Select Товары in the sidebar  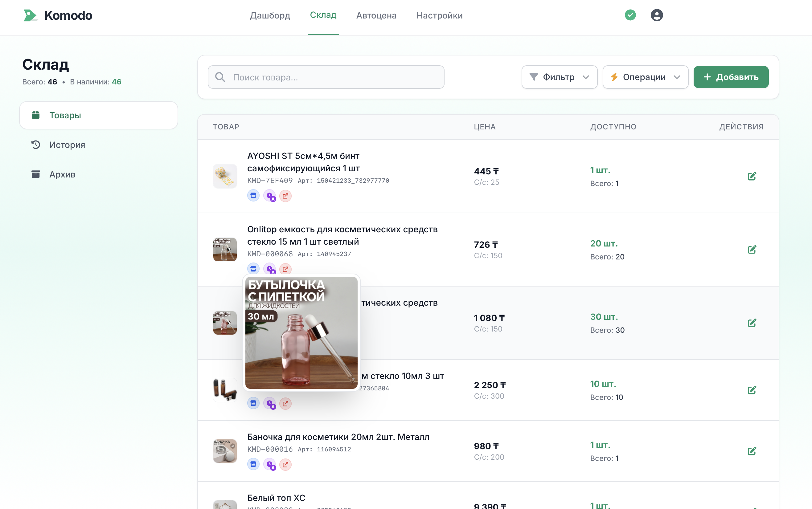tap(98, 115)
